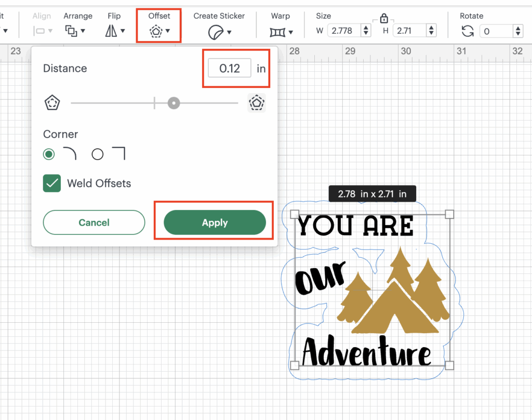Toggle the aspect ratio lock icon
The height and width of the screenshot is (420, 532).
tap(384, 19)
